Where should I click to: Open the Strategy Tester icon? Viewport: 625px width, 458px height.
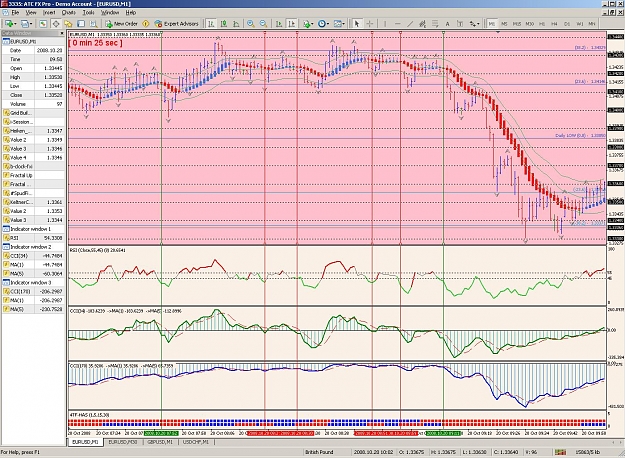tap(93, 24)
